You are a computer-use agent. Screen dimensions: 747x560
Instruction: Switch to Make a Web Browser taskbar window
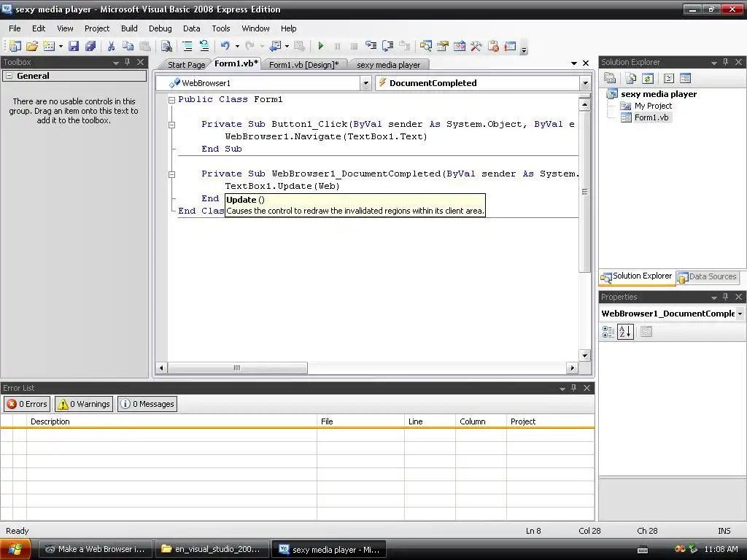coord(95,549)
